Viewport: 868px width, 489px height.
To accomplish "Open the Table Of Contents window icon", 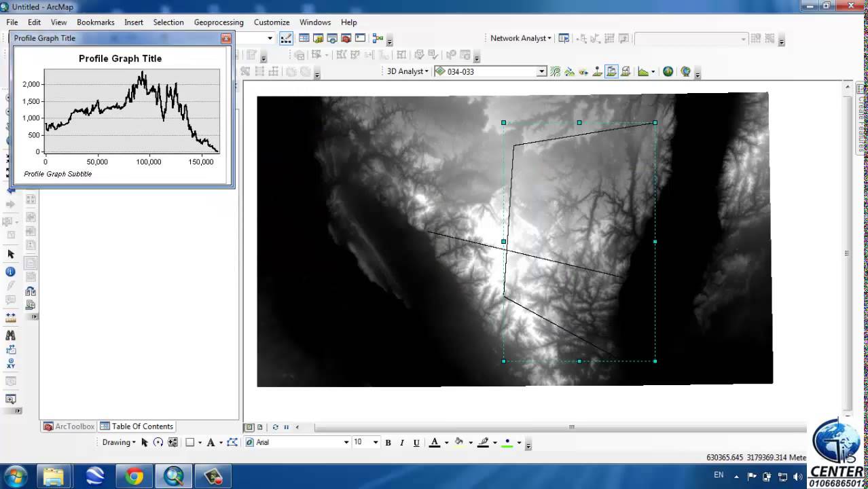I will 304,38.
